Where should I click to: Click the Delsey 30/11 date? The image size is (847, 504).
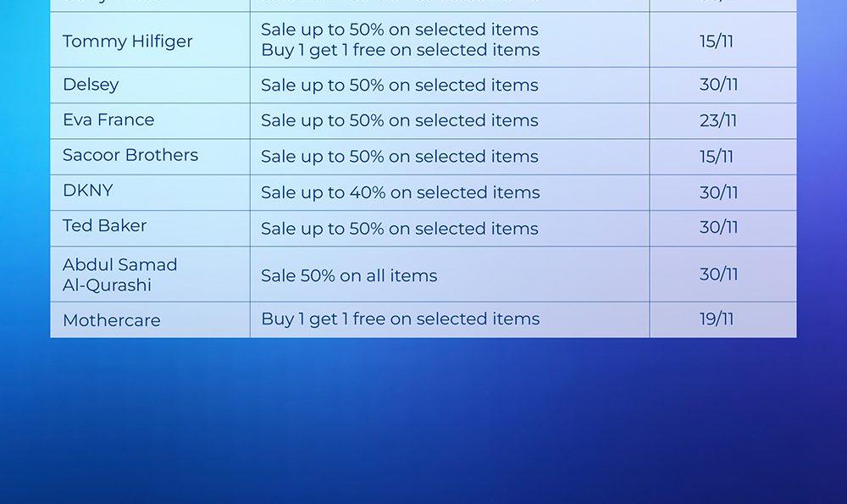(719, 85)
